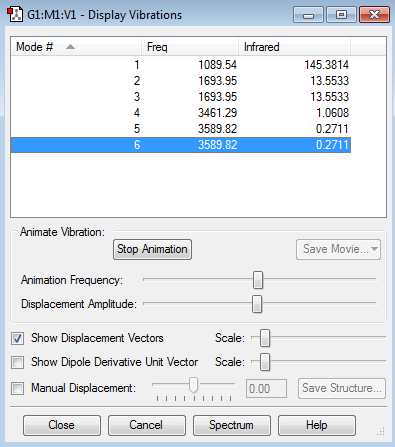
Task: Enable the Manual Displacement checkbox
Action: pyautogui.click(x=17, y=388)
